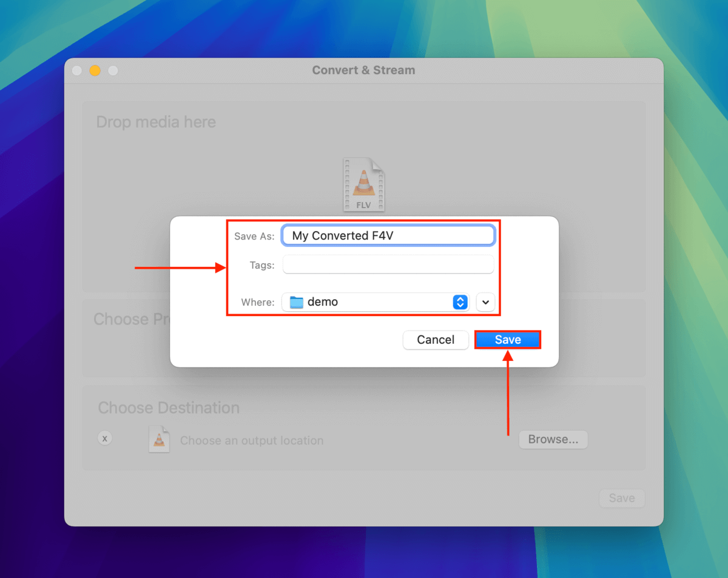Open the Where location popup showing demo
728x578 pixels.
pyautogui.click(x=376, y=302)
